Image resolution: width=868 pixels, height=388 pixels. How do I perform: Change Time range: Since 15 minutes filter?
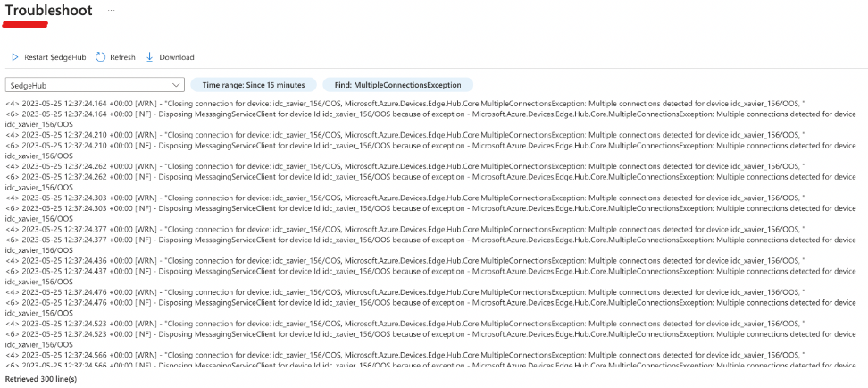pos(254,85)
